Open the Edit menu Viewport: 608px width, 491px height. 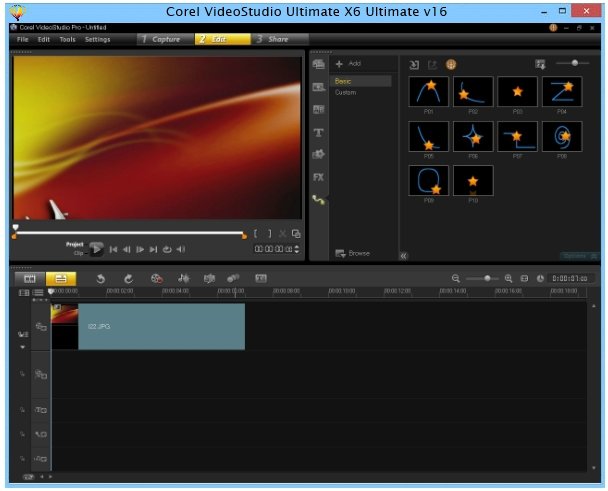43,39
